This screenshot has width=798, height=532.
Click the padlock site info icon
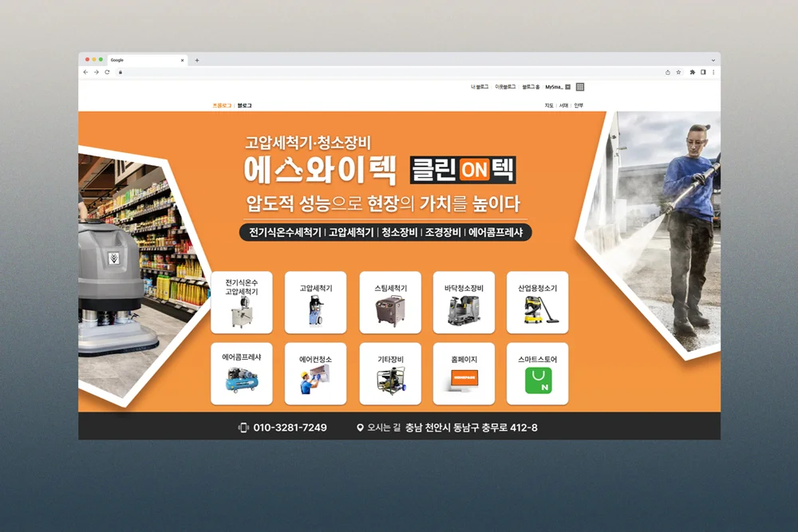click(x=120, y=73)
